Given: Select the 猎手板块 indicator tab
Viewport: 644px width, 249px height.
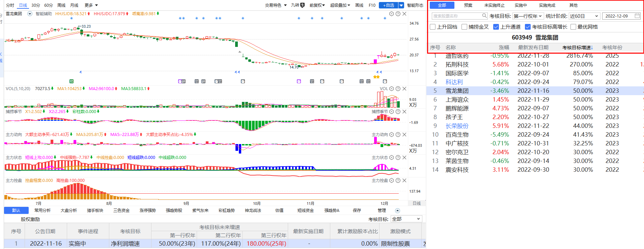Looking at the screenshot, I should point(95,211).
